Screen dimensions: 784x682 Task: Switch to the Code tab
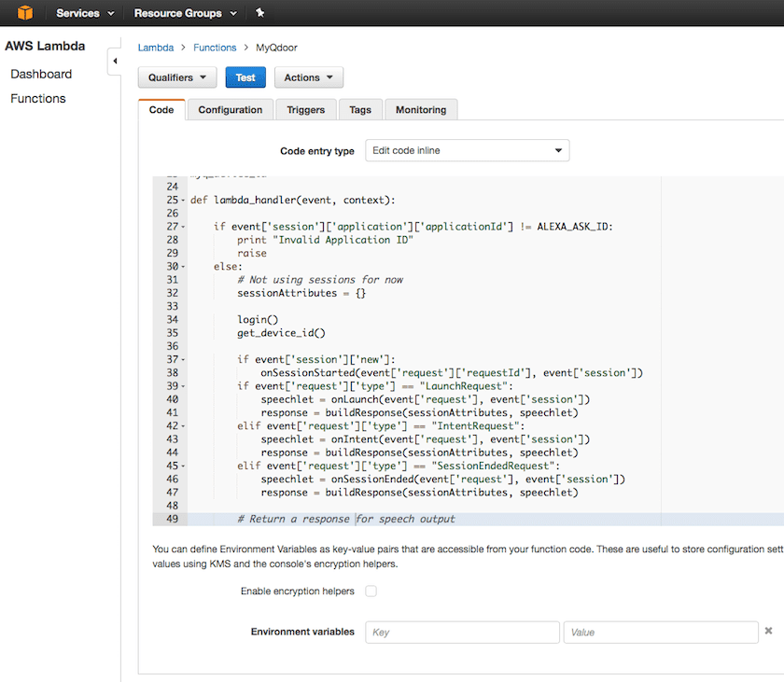coord(161,110)
